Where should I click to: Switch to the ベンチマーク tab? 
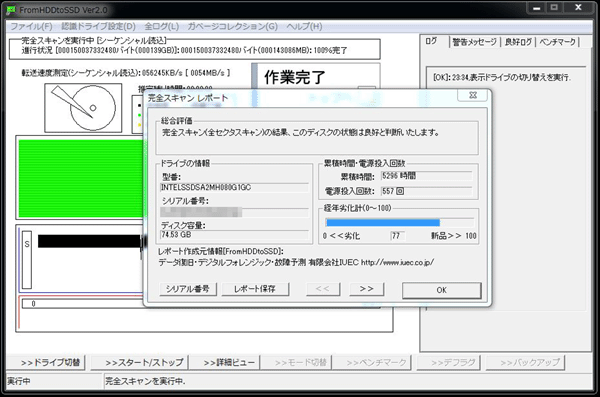point(558,42)
